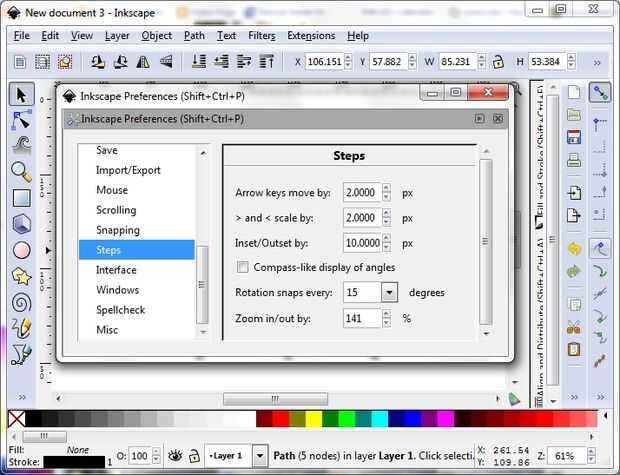Click black Stroke color indicator
Viewport: 620px width, 475px height.
coord(74,462)
